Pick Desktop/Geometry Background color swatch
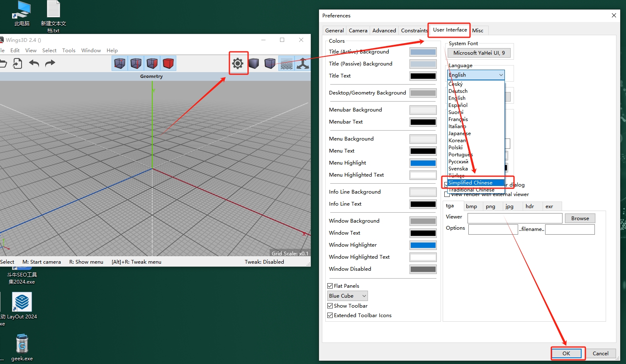 (x=423, y=93)
